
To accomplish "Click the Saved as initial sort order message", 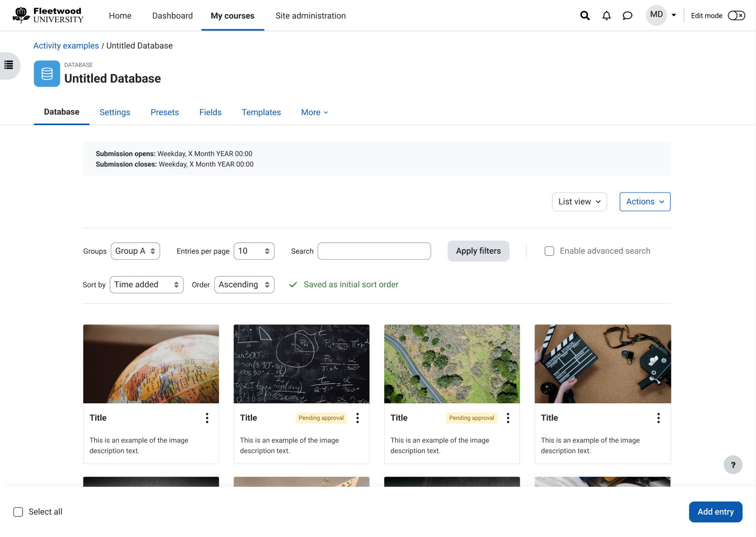I will coord(344,285).
